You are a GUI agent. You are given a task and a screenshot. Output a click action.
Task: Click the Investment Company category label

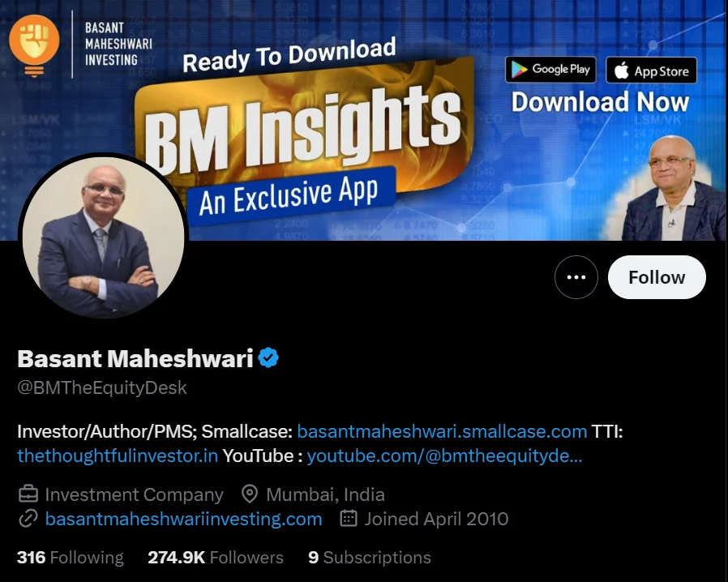[135, 494]
